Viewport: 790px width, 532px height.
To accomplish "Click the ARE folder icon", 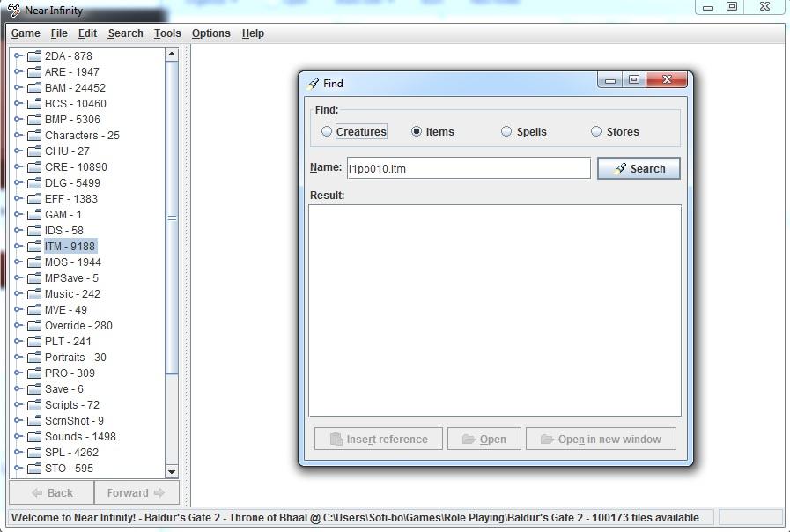I will tap(34, 72).
